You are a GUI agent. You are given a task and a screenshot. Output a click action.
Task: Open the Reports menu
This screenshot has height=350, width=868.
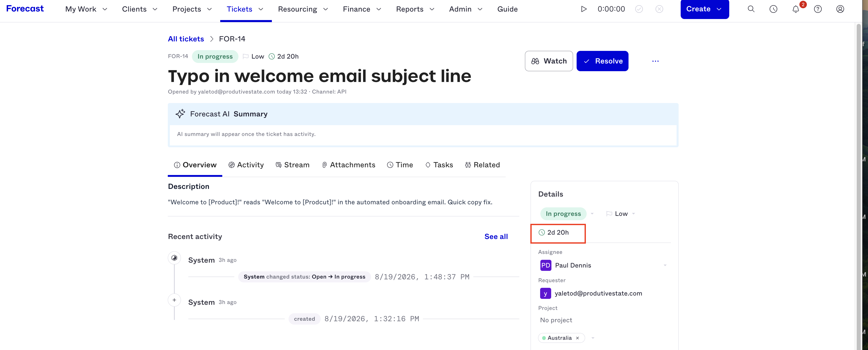tap(415, 9)
